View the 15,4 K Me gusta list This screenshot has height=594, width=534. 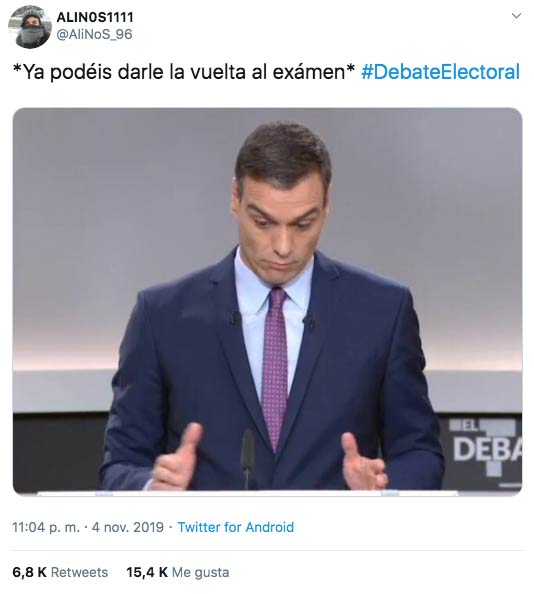coord(178,572)
